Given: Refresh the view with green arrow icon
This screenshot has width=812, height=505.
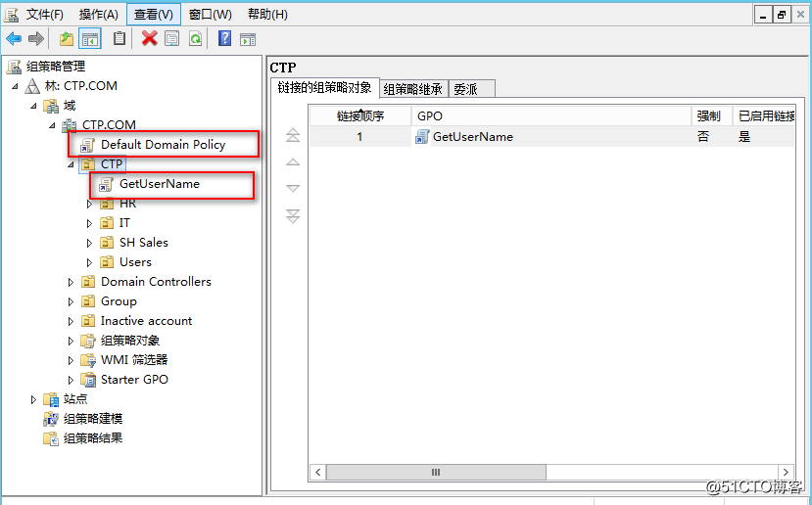Looking at the screenshot, I should [x=195, y=39].
